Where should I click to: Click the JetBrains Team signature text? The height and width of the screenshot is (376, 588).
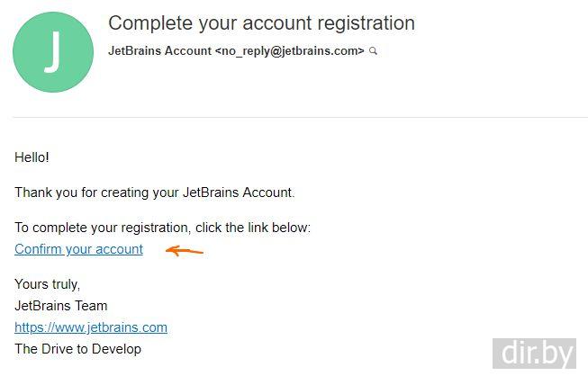pyautogui.click(x=61, y=306)
